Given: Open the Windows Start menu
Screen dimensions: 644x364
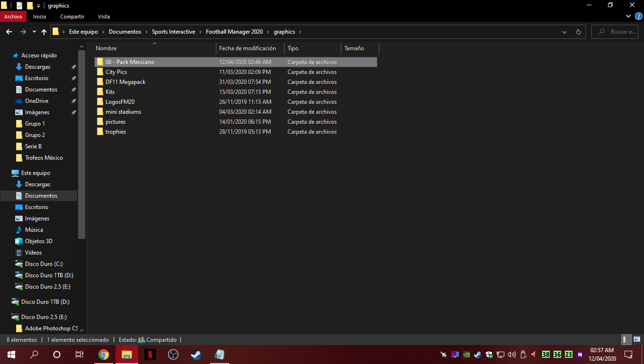Looking at the screenshot, I should pyautogui.click(x=11, y=355).
